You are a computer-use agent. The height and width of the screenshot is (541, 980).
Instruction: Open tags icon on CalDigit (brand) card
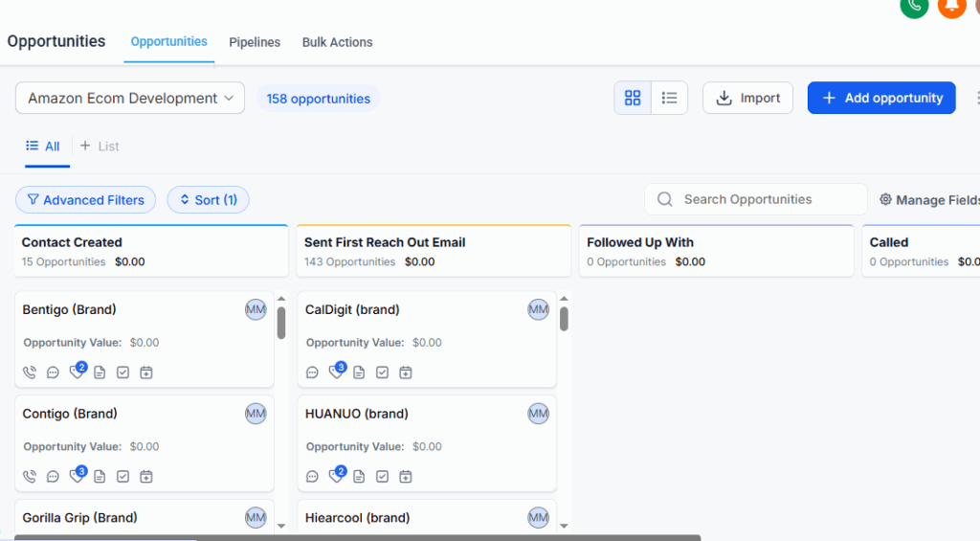point(336,372)
